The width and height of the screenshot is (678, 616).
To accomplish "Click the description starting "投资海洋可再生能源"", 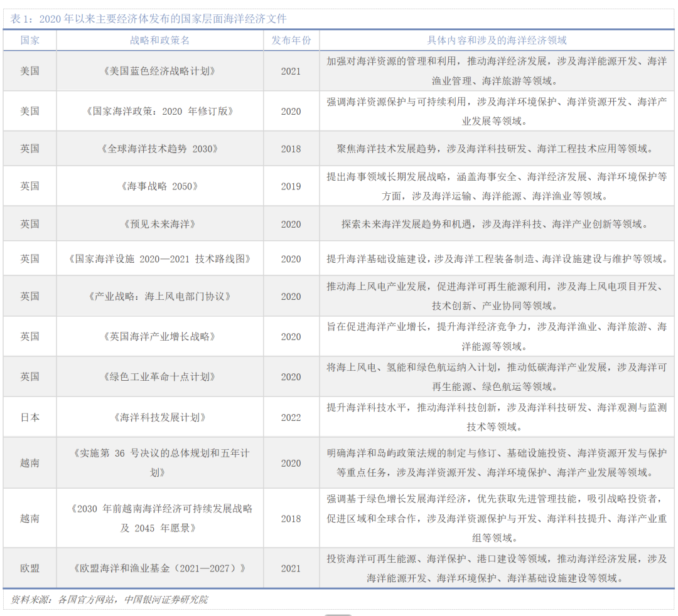I will pyautogui.click(x=497, y=568).
